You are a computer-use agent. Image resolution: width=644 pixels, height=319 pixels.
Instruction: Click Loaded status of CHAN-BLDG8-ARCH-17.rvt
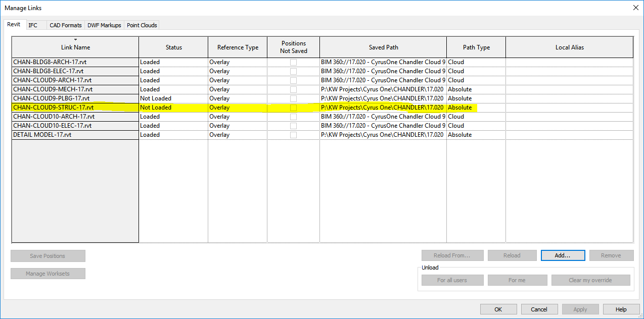173,62
